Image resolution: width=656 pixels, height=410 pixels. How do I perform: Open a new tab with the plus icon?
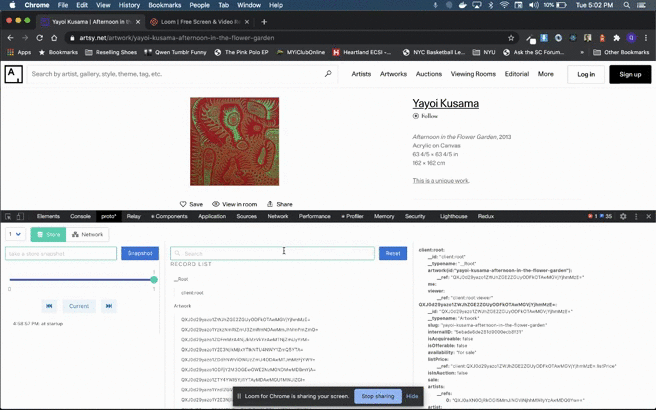click(x=264, y=22)
